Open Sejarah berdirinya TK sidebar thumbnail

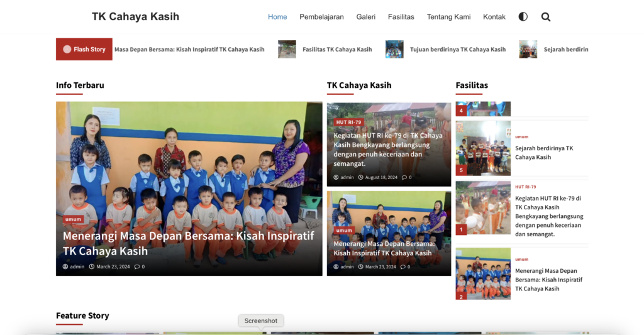coord(483,148)
